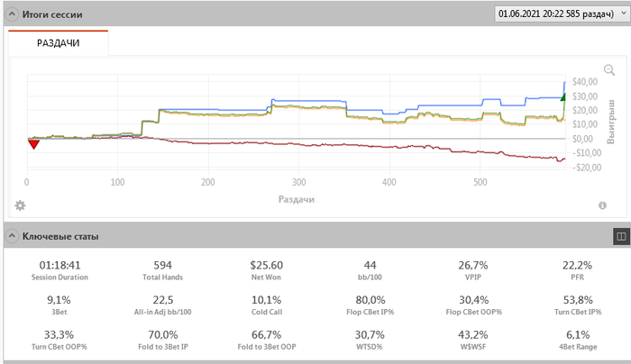Open chart settings gear icon

[x=20, y=205]
